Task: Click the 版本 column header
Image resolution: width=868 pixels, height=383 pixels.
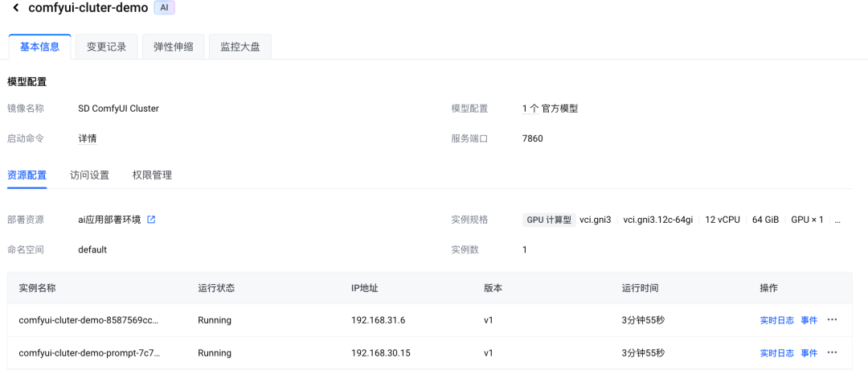Action: click(493, 288)
